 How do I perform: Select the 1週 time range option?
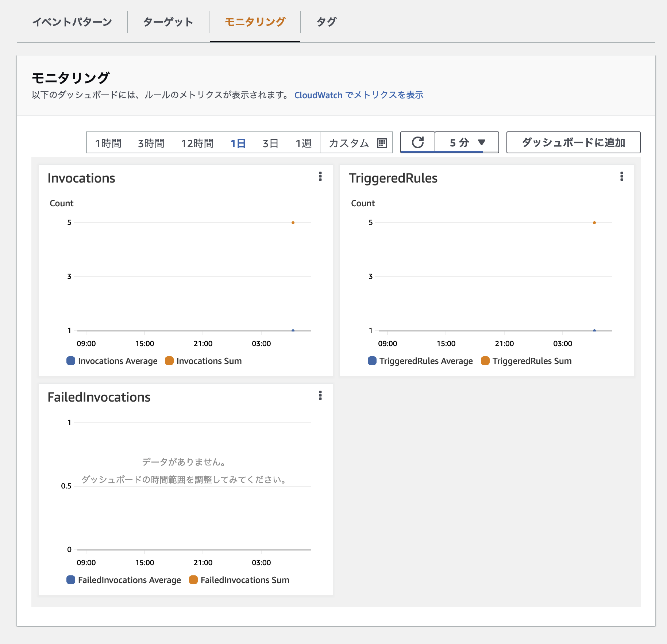[x=304, y=143]
